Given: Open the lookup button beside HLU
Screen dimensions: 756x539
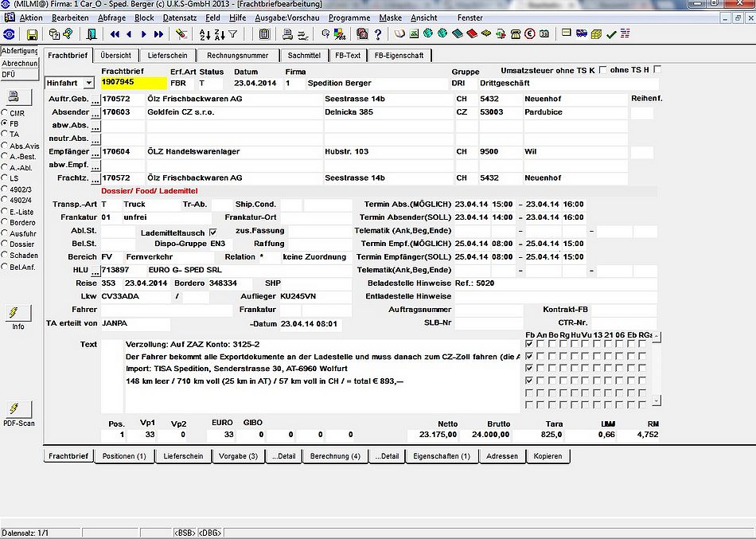Looking at the screenshot, I should point(96,271).
